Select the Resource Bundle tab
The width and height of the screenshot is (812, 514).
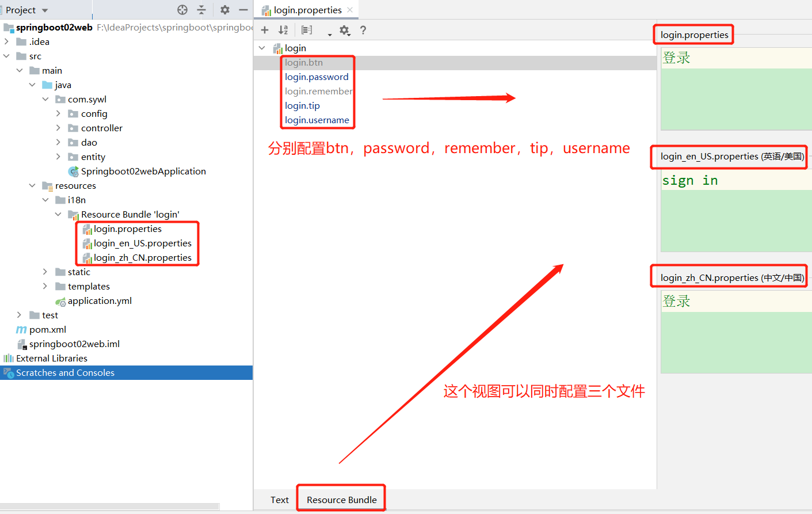pyautogui.click(x=341, y=500)
